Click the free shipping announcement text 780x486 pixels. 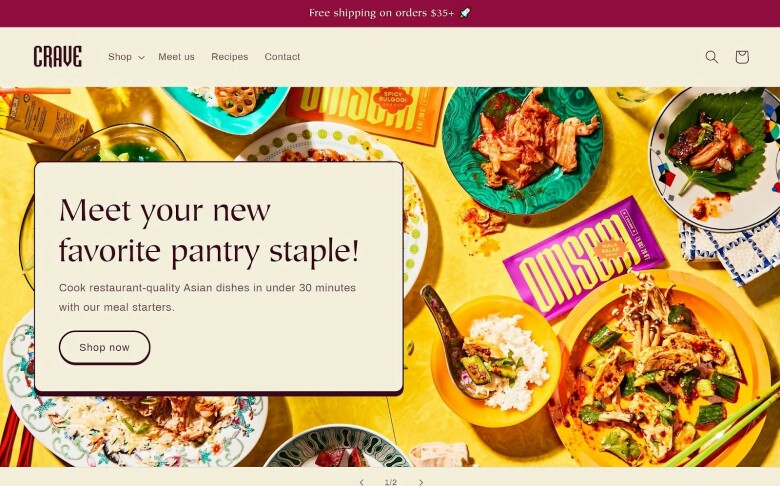tap(382, 13)
